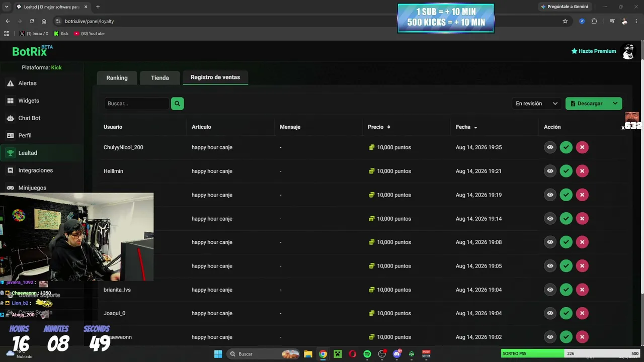This screenshot has width=644, height=362.
Task: Open Chrome media controls icon
Action: pyautogui.click(x=612, y=21)
